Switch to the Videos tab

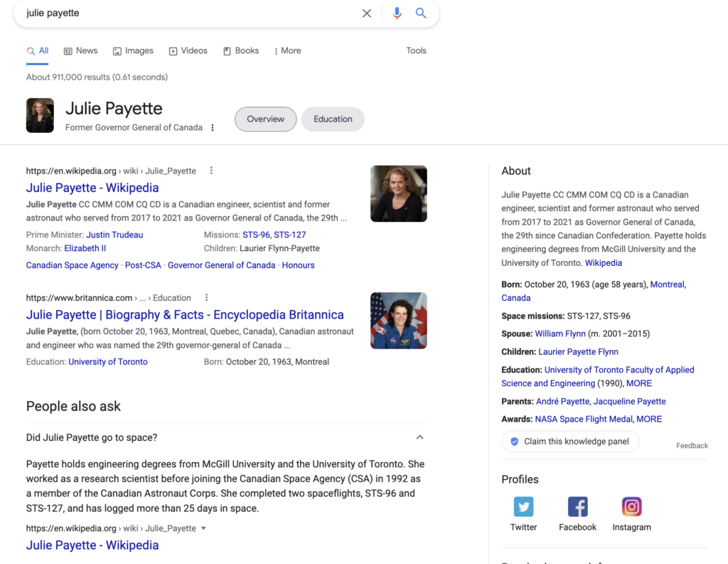click(x=188, y=50)
